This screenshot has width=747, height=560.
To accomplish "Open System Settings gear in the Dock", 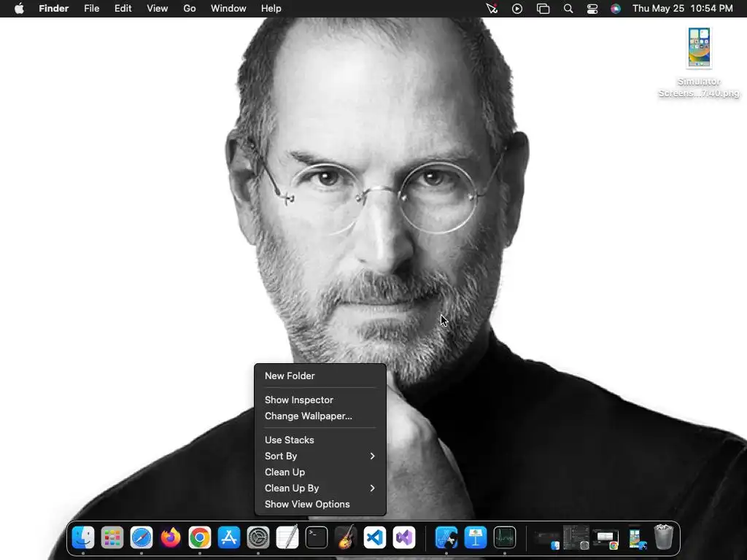I will (x=258, y=537).
